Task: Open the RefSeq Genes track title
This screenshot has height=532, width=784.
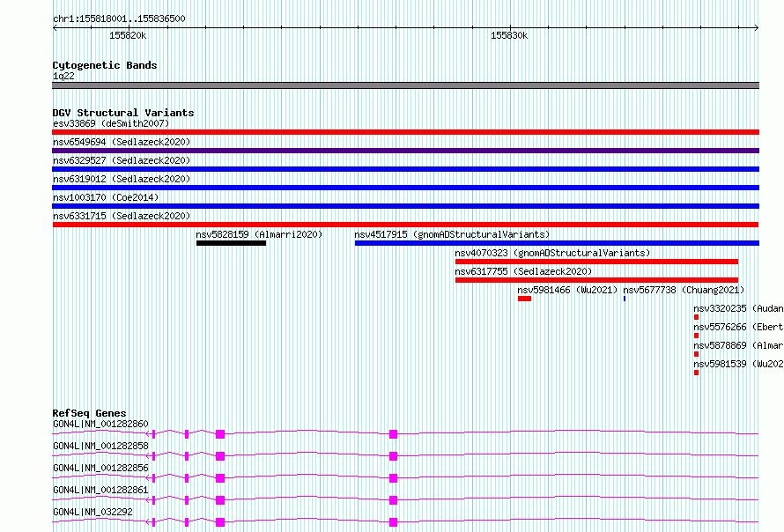Action: point(89,413)
